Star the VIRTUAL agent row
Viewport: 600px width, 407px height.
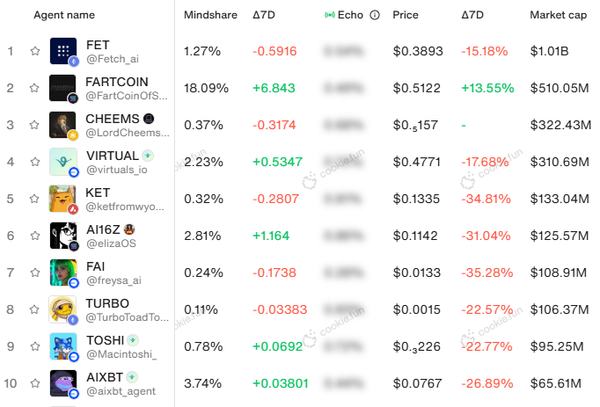pyautogui.click(x=35, y=162)
